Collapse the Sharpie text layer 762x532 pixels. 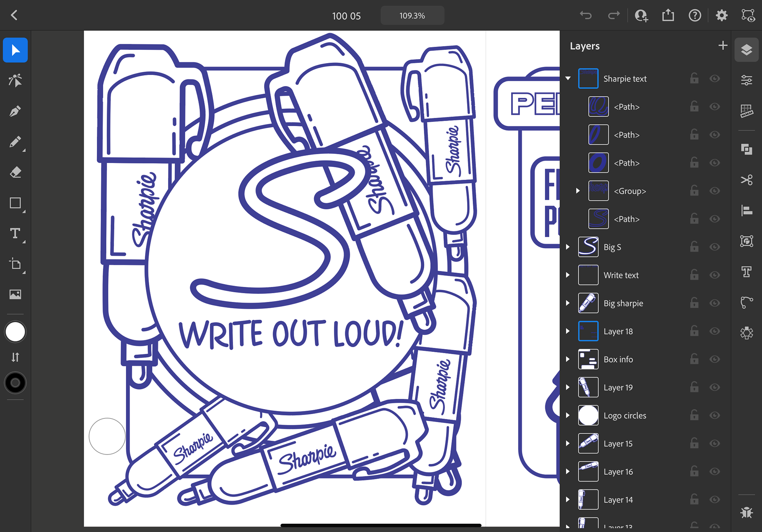coord(568,78)
